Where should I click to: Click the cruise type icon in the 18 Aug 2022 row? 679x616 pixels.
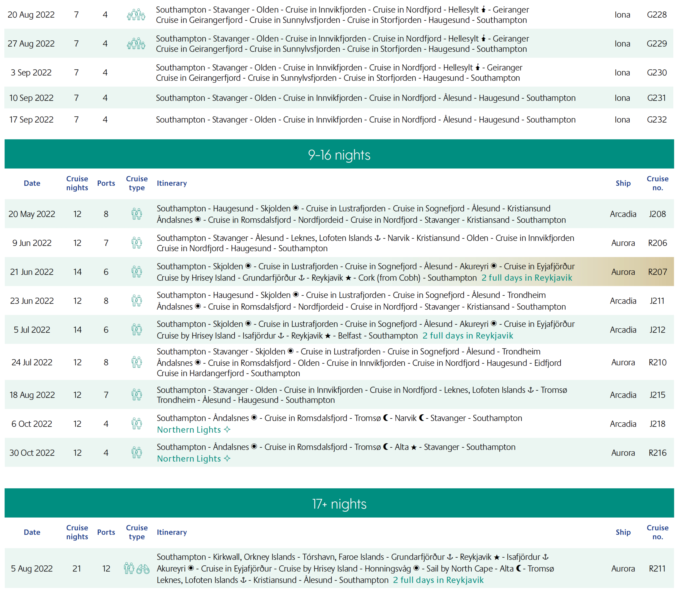(137, 395)
